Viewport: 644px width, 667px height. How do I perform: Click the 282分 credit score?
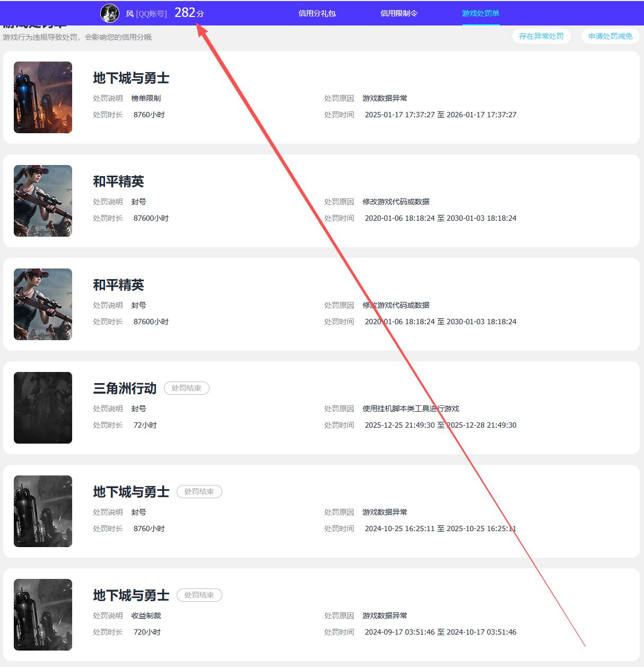[189, 13]
